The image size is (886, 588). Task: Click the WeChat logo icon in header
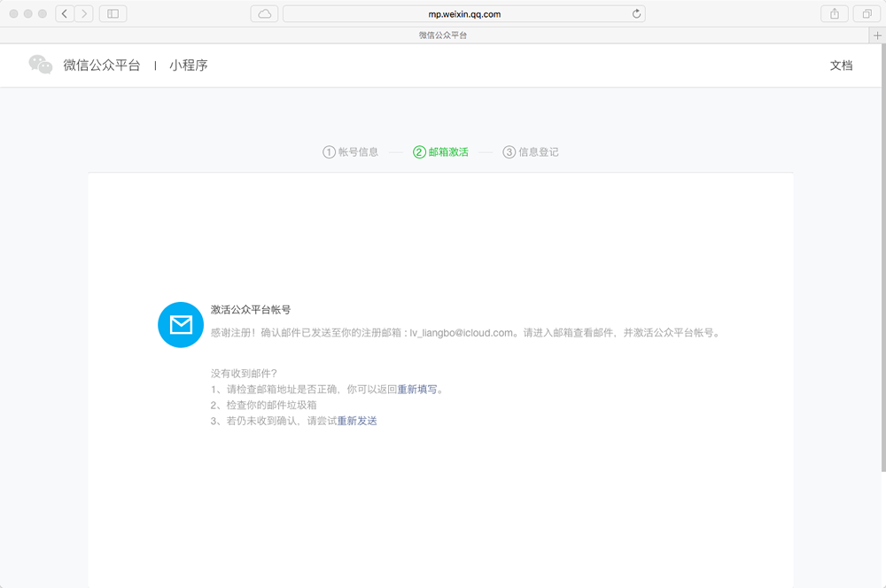[41, 65]
